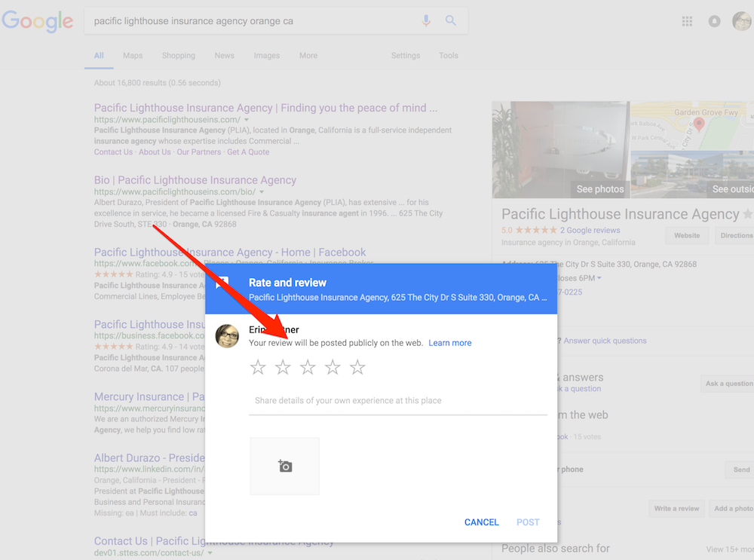The image size is (754, 560).
Task: Expand dropdown arrow beside dev01.sttes.com URL
Action: pos(210,553)
